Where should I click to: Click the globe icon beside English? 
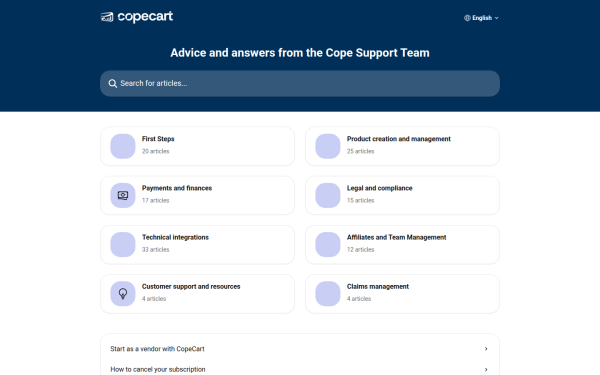pos(467,18)
